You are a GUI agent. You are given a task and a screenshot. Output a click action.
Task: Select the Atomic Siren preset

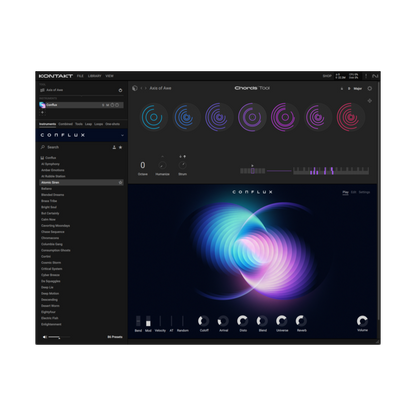pyautogui.click(x=81, y=182)
